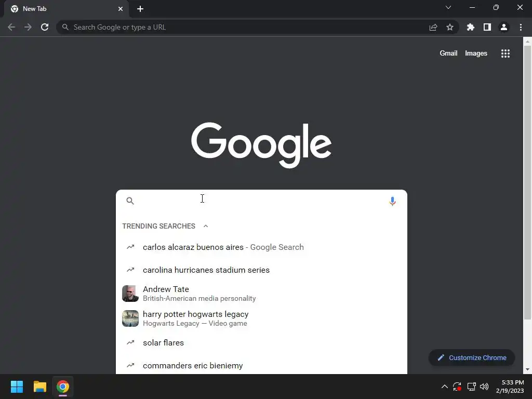The image size is (532, 399).
Task: Click the network status tray icon
Action: point(471,387)
